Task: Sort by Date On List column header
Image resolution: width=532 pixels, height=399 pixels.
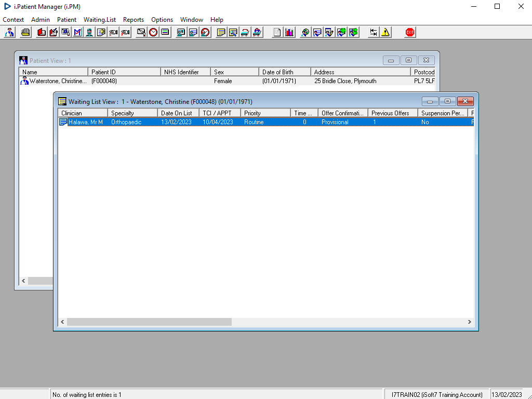Action: click(x=179, y=113)
